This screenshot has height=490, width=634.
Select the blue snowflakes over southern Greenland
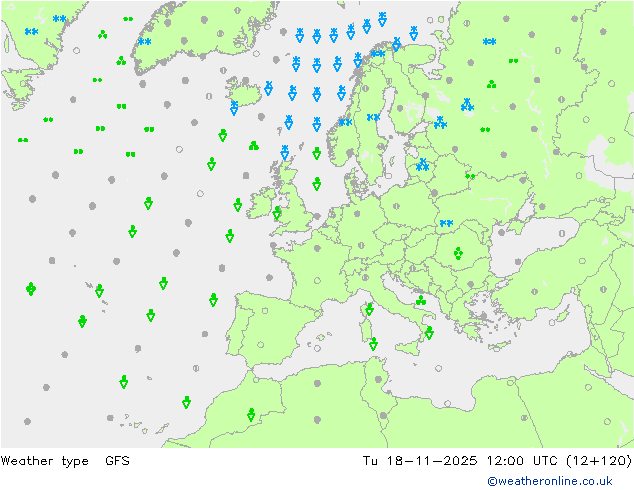click(x=144, y=42)
